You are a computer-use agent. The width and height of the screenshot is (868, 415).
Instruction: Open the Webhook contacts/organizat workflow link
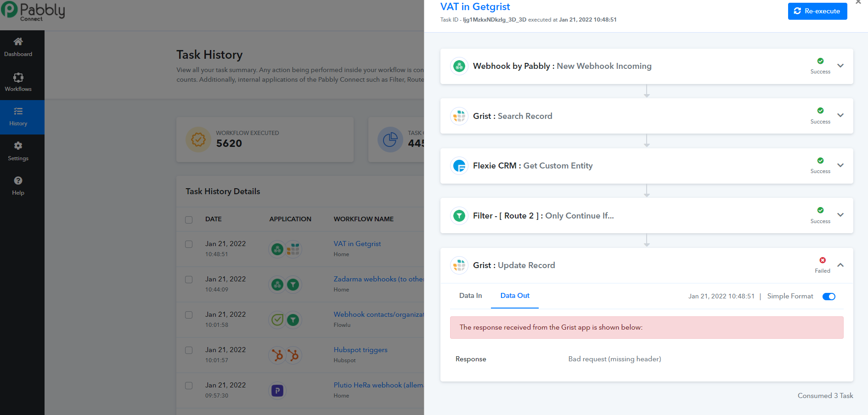379,314
